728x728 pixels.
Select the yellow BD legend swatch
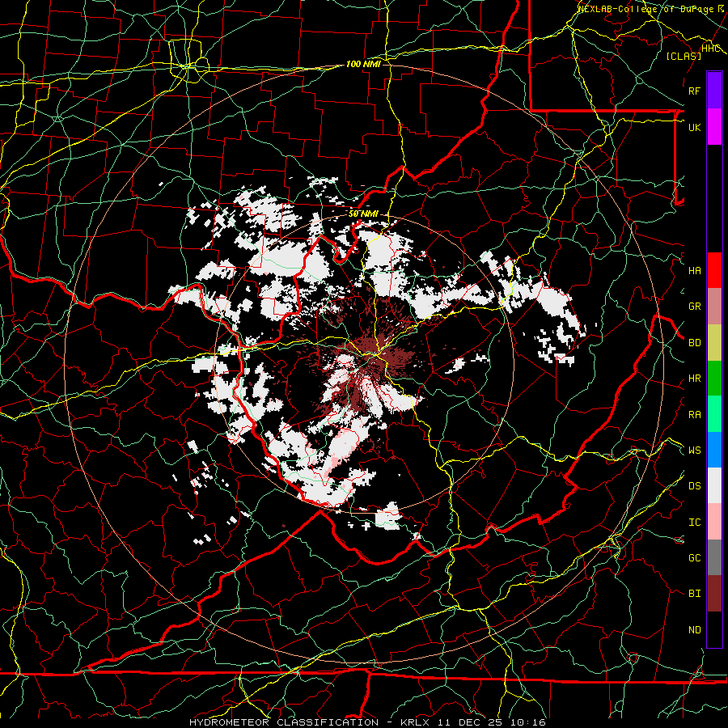click(714, 343)
